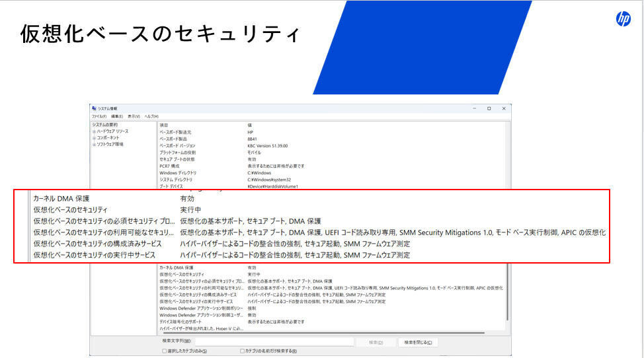The width and height of the screenshot is (644, 358).
Task: Click the HP logo in the top corner
Action: point(623,19)
